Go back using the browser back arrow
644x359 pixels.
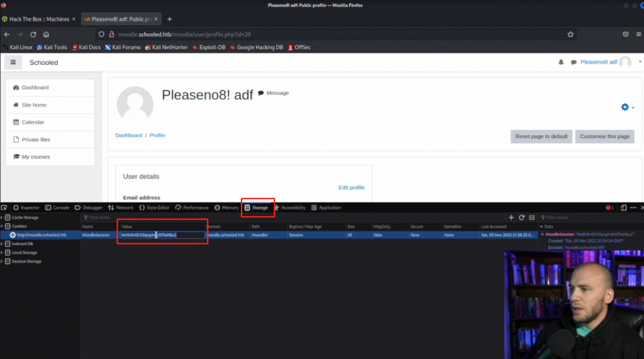[7, 35]
